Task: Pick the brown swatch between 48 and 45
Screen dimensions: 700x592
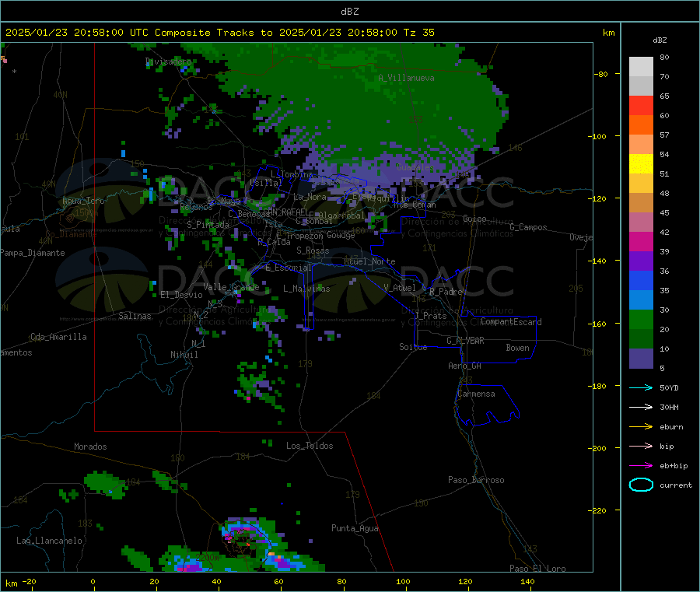Action: [x=641, y=203]
